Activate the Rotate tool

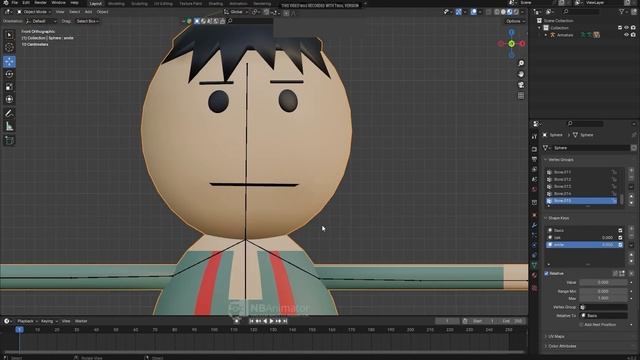pos(9,74)
